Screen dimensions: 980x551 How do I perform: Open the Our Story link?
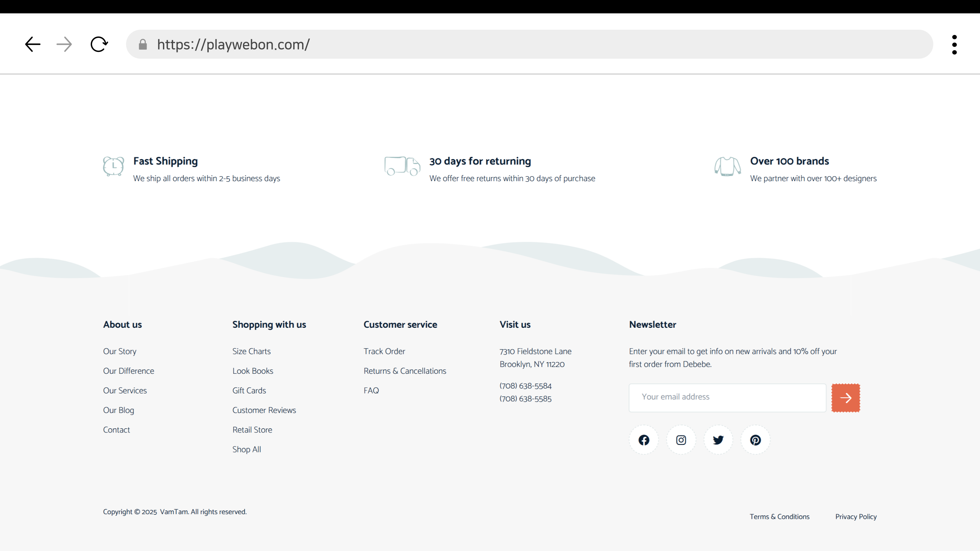click(x=120, y=351)
